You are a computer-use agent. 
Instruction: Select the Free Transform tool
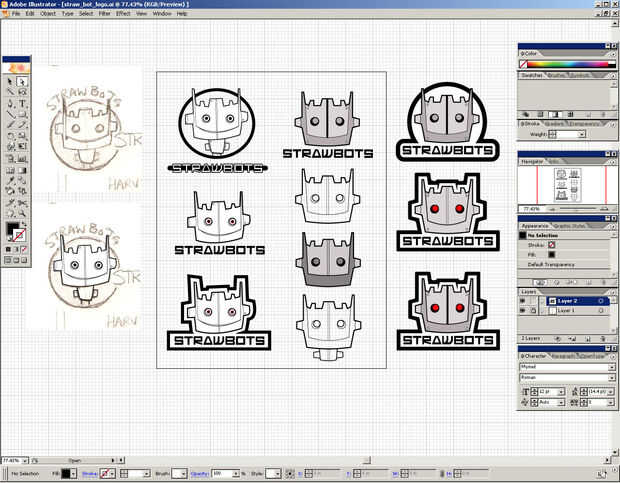[x=22, y=147]
